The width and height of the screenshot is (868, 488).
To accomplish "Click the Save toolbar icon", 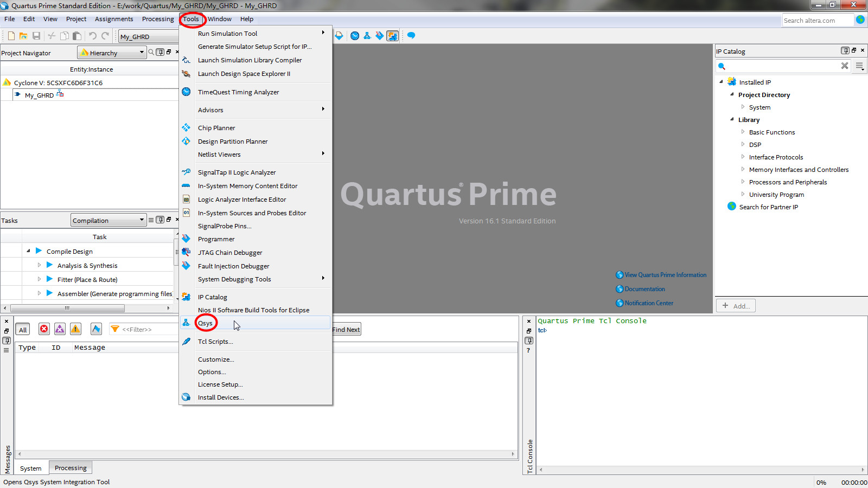I will [x=36, y=36].
